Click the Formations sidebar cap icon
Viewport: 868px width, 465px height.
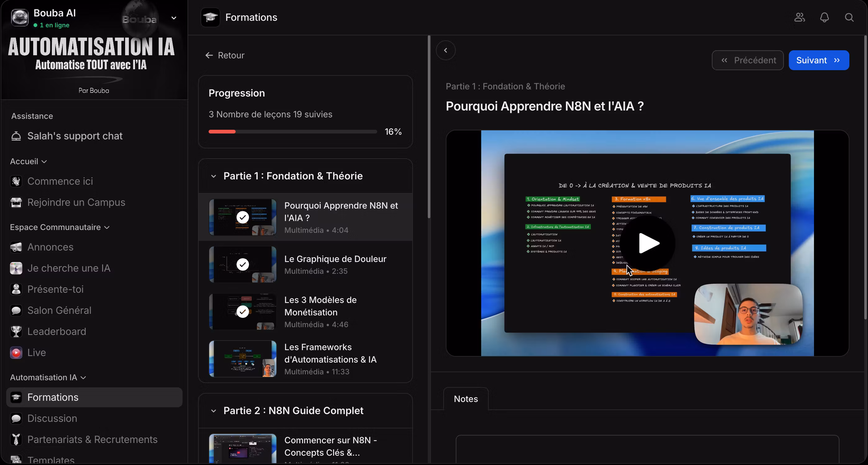[16, 397]
